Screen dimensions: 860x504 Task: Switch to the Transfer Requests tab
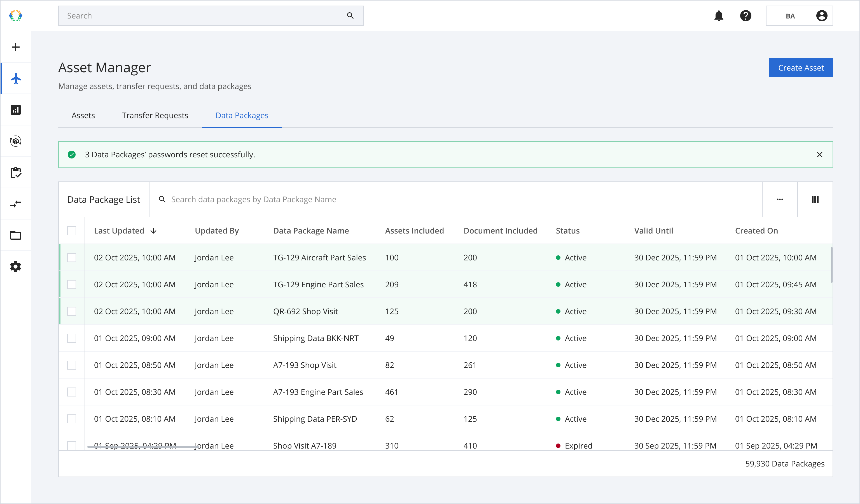(x=155, y=115)
